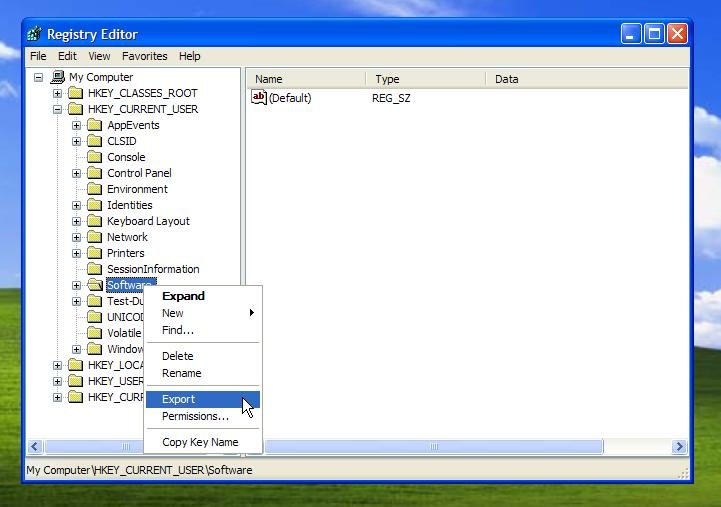Image resolution: width=721 pixels, height=507 pixels.
Task: Click the Control Panel folder icon
Action: tap(94, 173)
